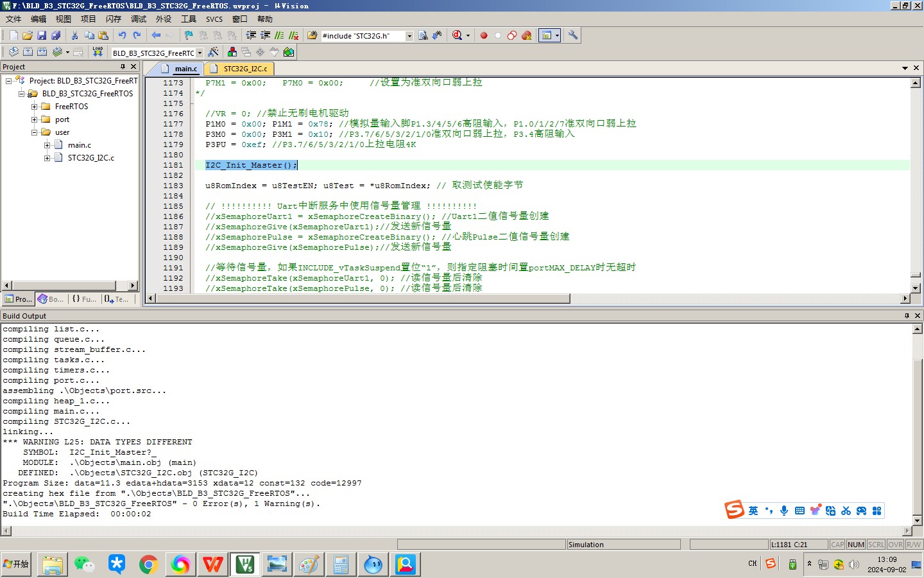Image resolution: width=924 pixels, height=578 pixels.
Task: Open Manage Project Items icon
Action: click(232, 52)
